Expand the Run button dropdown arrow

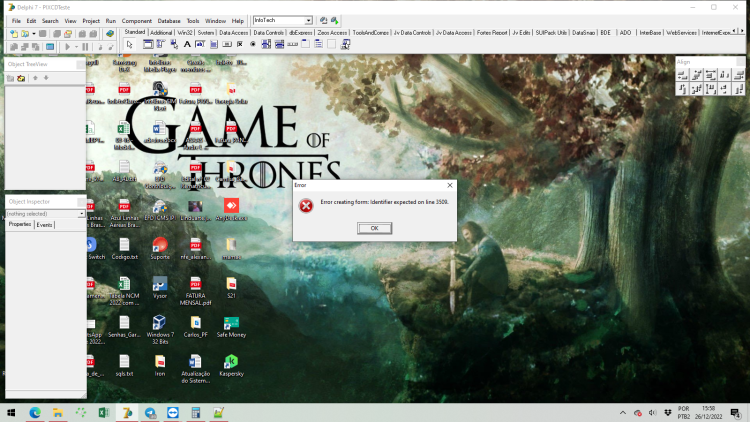click(76, 47)
